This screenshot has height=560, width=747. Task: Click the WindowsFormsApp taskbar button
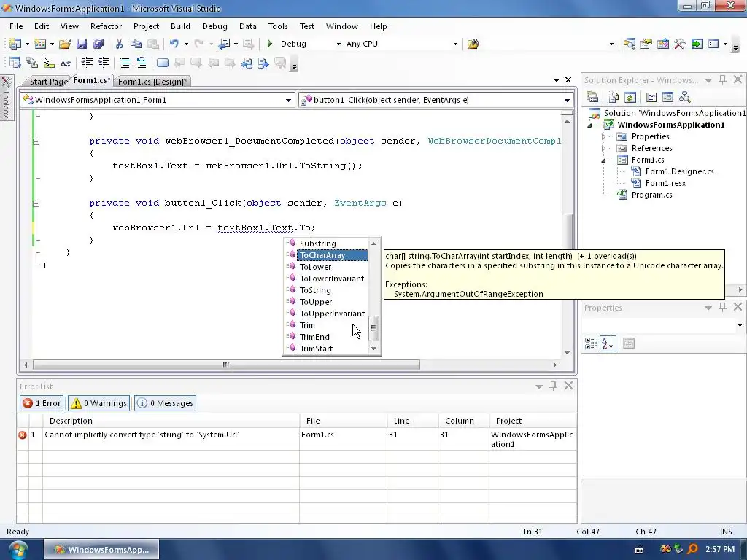pos(101,550)
